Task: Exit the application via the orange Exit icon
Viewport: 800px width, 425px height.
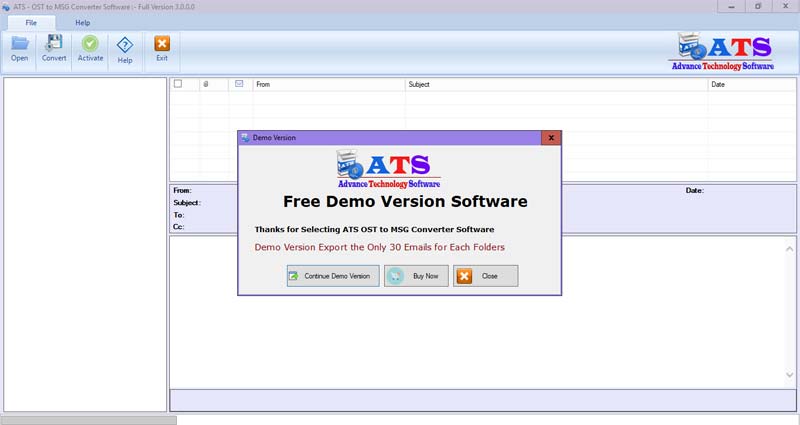Action: [162, 49]
